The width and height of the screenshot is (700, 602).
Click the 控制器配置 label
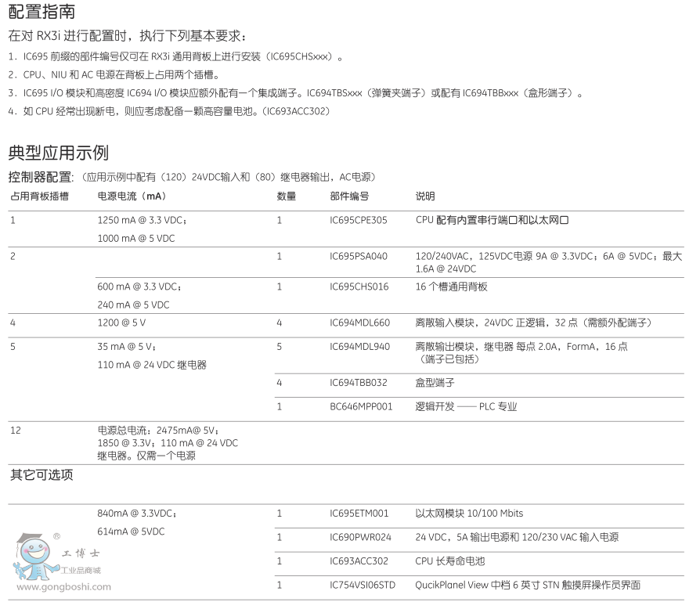[40, 177]
